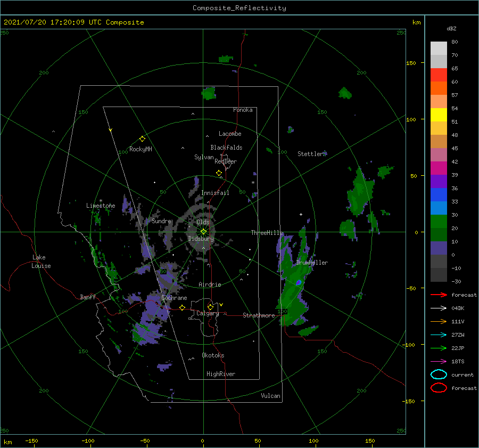Select the Drumheller label
Image resolution: width=479 pixels, height=448 pixels.
[312, 263]
